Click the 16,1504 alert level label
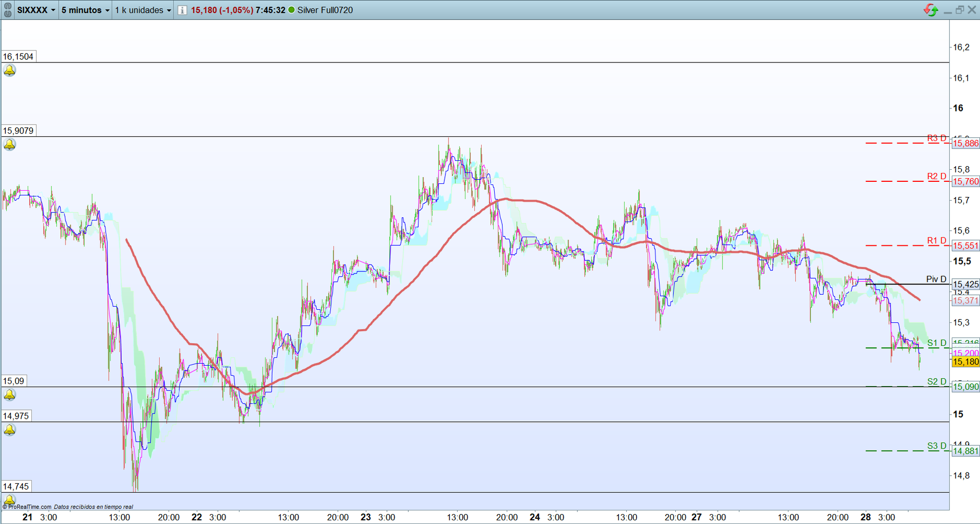 coord(18,57)
